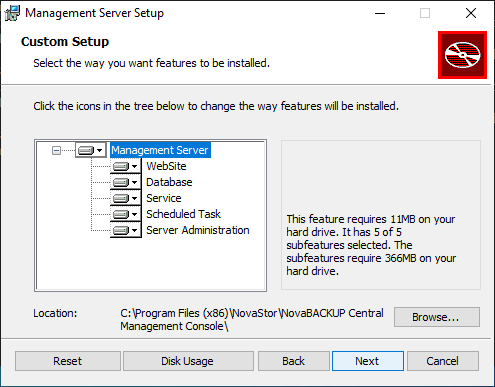The height and width of the screenshot is (387, 495).
Task: Minimize the Management Server Setup window
Action: (x=380, y=13)
